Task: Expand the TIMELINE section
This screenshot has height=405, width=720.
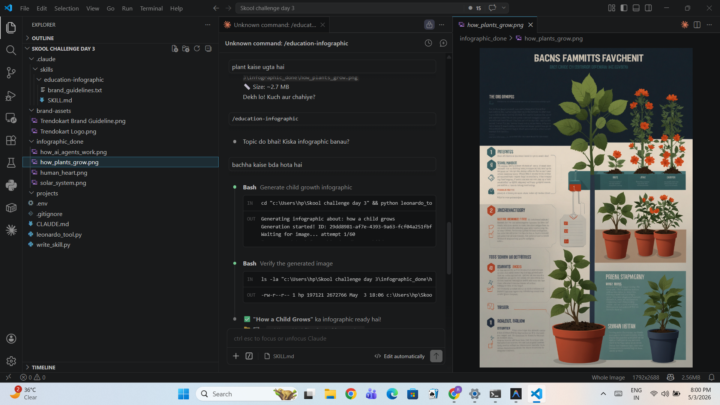Action: click(x=43, y=367)
